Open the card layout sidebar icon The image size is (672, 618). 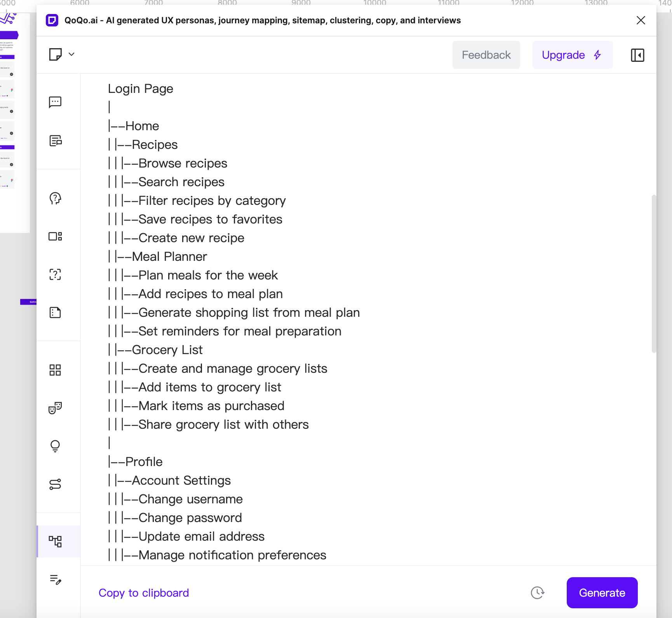(x=55, y=237)
